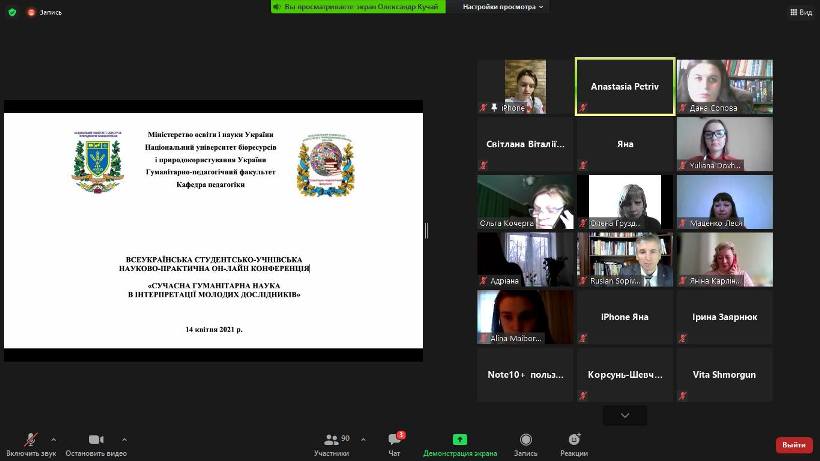Viewport: 820px width, 461px height.
Task: Click muted mic icon on Ірина Заярнюк tile
Action: 683,338
